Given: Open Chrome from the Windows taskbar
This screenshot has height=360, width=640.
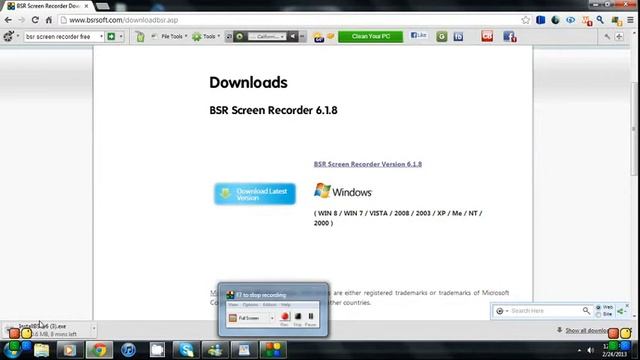Looking at the screenshot, I should tap(99, 350).
